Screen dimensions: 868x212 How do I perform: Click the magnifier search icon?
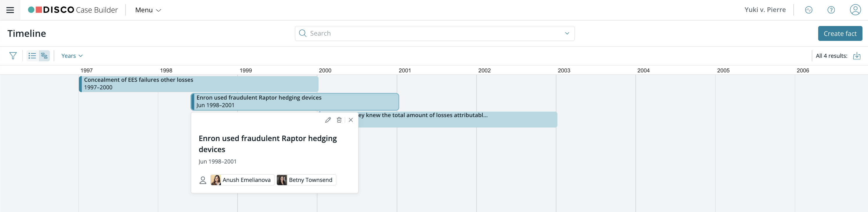[x=303, y=33]
